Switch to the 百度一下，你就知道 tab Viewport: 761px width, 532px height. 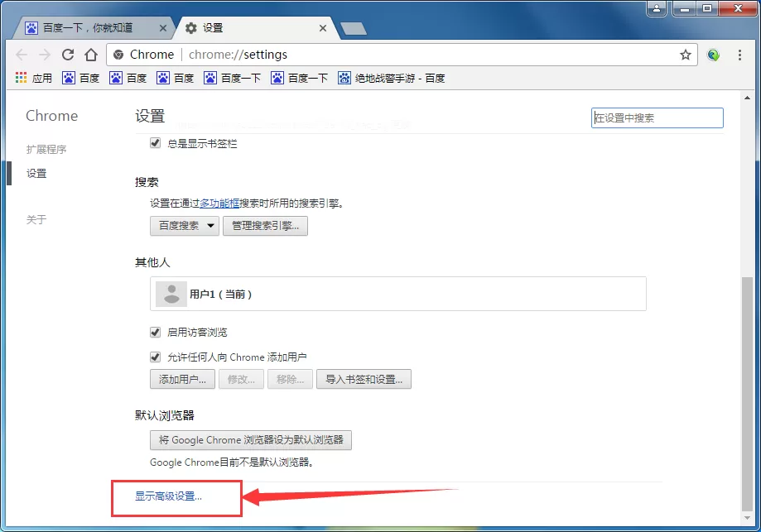(x=92, y=28)
